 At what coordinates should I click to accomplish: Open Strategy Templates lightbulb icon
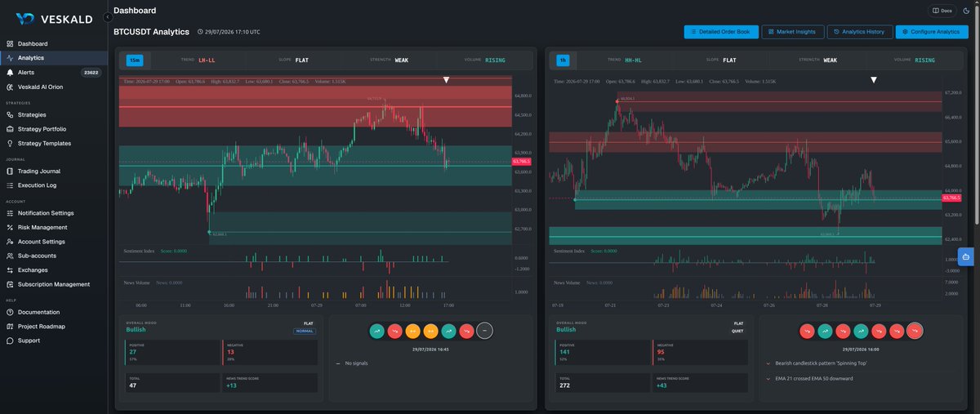[9, 143]
